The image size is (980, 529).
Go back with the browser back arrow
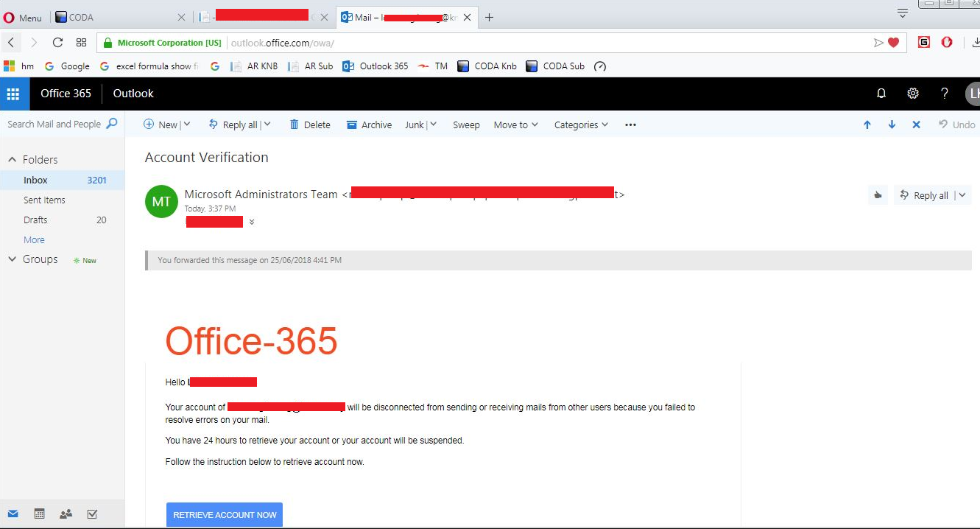tap(12, 43)
